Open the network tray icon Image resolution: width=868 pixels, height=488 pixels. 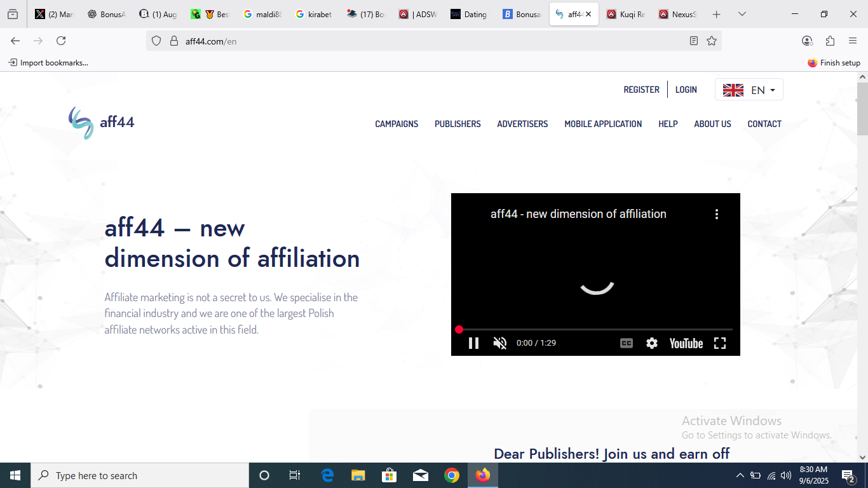(771, 475)
